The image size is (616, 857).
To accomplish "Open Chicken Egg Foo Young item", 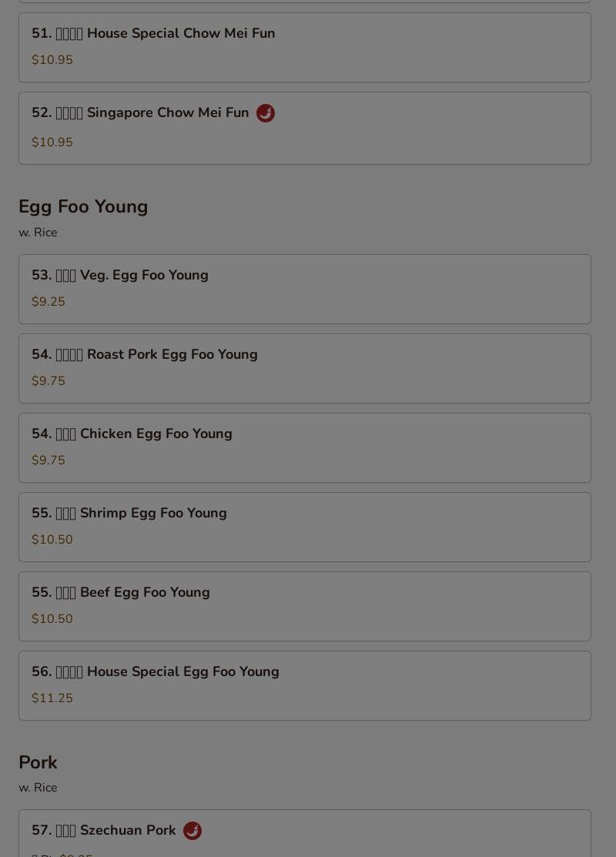I will tap(304, 447).
